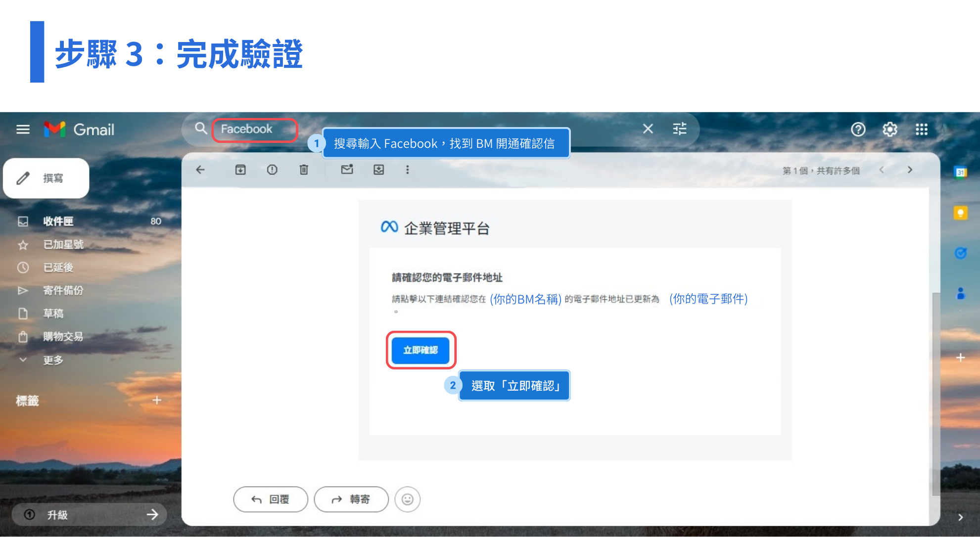Screen dimensions: 980x537
Task: Mark email as unread icon
Action: coord(347,170)
